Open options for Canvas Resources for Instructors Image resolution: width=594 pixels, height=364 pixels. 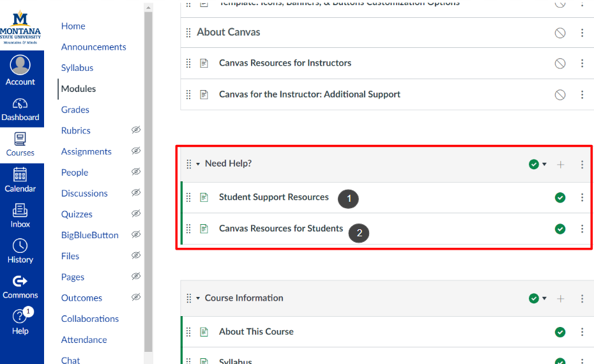click(x=583, y=63)
